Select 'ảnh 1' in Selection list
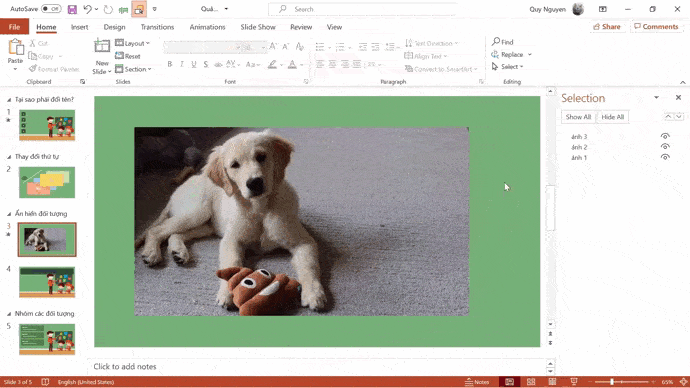 tap(579, 158)
